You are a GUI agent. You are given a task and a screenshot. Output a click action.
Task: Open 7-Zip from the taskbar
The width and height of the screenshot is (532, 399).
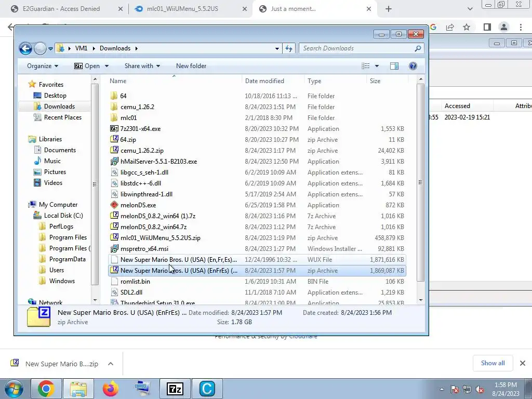175,389
